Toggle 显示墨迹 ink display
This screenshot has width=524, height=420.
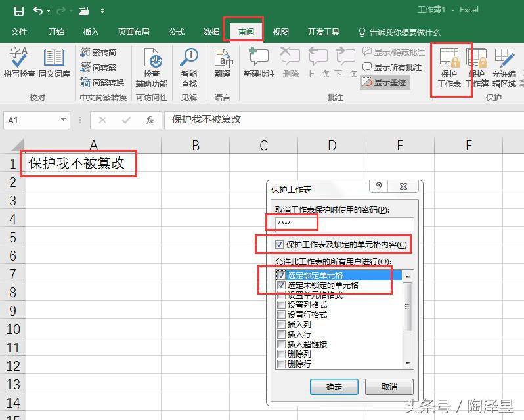[385, 82]
